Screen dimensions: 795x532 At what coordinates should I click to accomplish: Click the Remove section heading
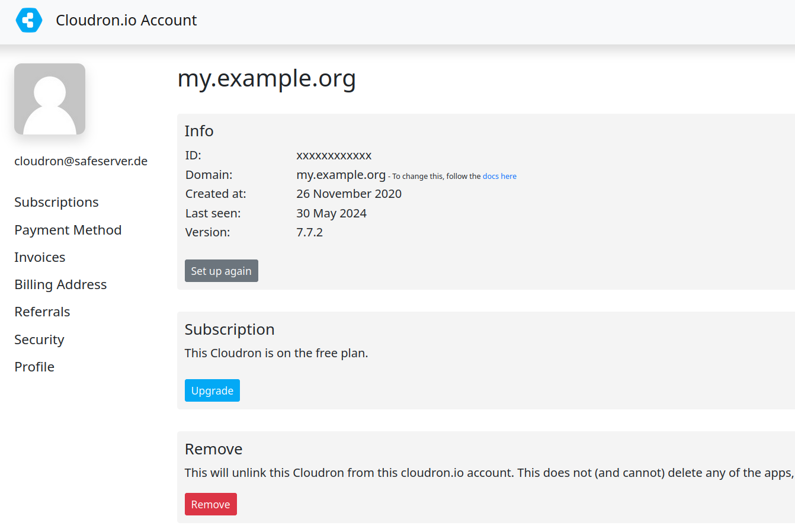coord(214,449)
